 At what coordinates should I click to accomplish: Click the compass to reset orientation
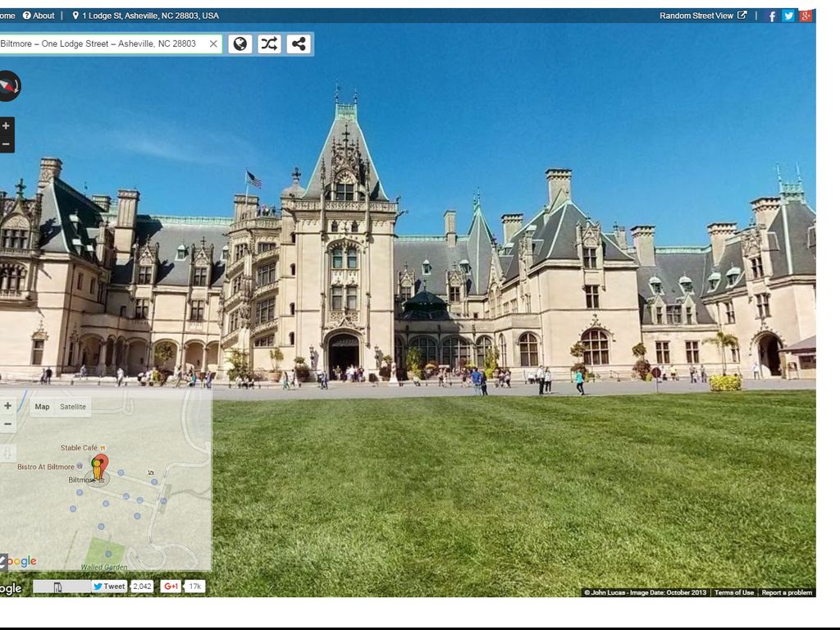click(8, 85)
